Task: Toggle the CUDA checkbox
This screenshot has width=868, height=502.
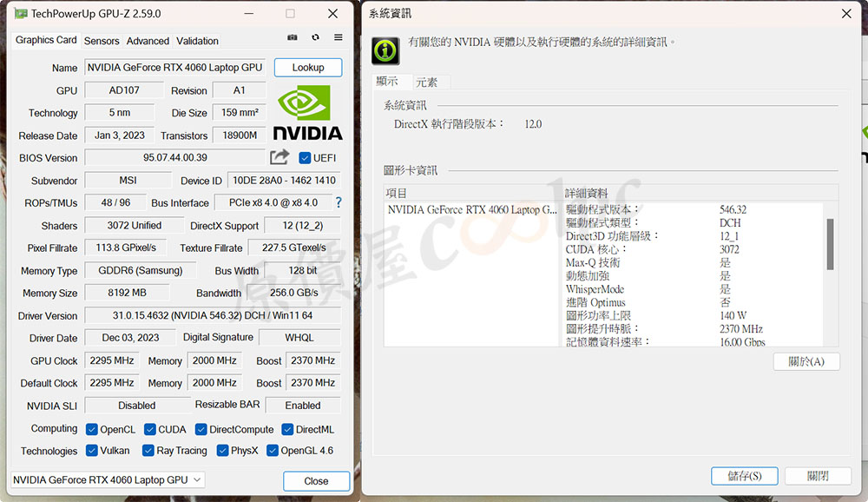Action: click(x=149, y=429)
